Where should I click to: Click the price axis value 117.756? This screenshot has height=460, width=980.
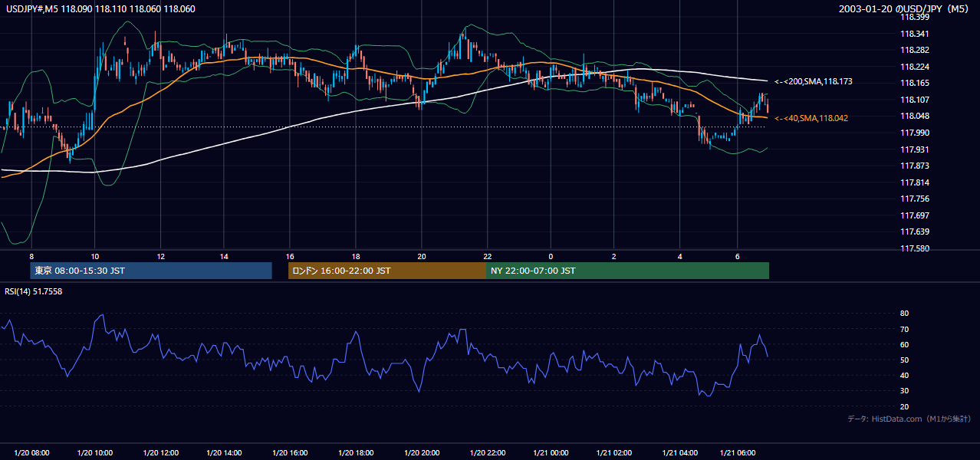click(x=915, y=199)
